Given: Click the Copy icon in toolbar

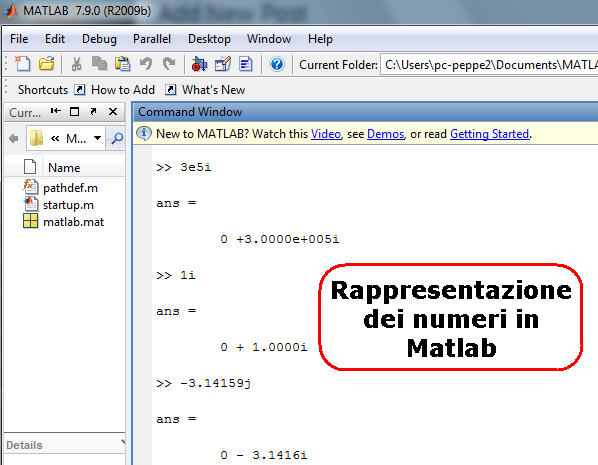Looking at the screenshot, I should [99, 64].
